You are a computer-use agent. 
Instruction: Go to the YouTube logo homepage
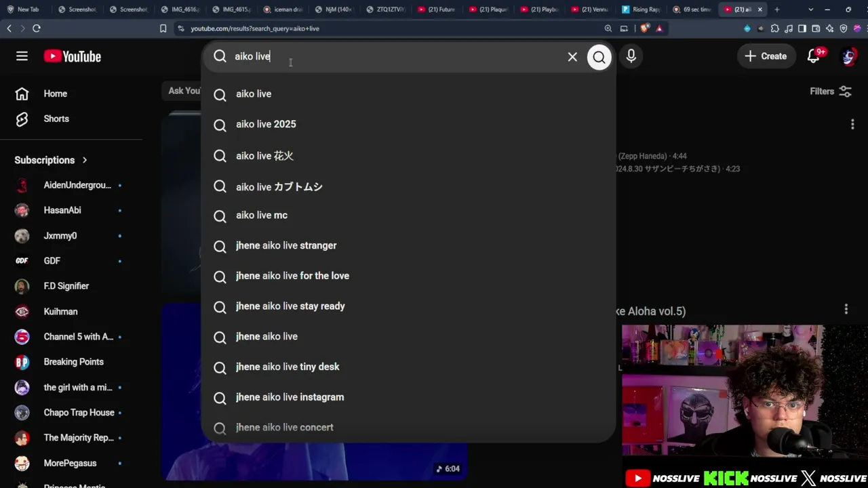(73, 56)
